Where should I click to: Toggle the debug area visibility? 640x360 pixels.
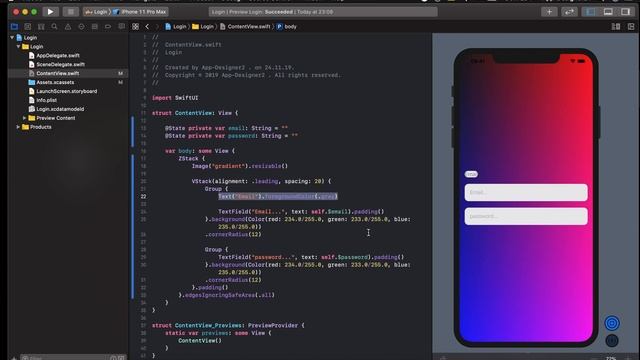[x=608, y=12]
